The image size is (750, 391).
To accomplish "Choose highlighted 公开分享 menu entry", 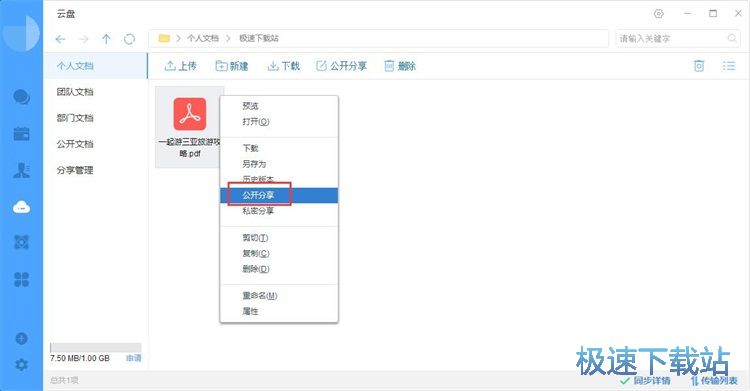I will pyautogui.click(x=279, y=195).
